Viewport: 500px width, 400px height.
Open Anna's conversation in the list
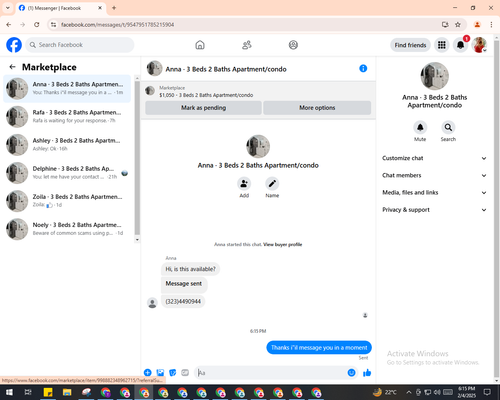pos(67,88)
